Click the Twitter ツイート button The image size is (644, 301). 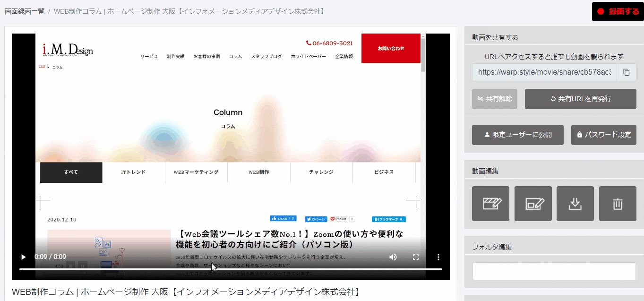pyautogui.click(x=316, y=219)
